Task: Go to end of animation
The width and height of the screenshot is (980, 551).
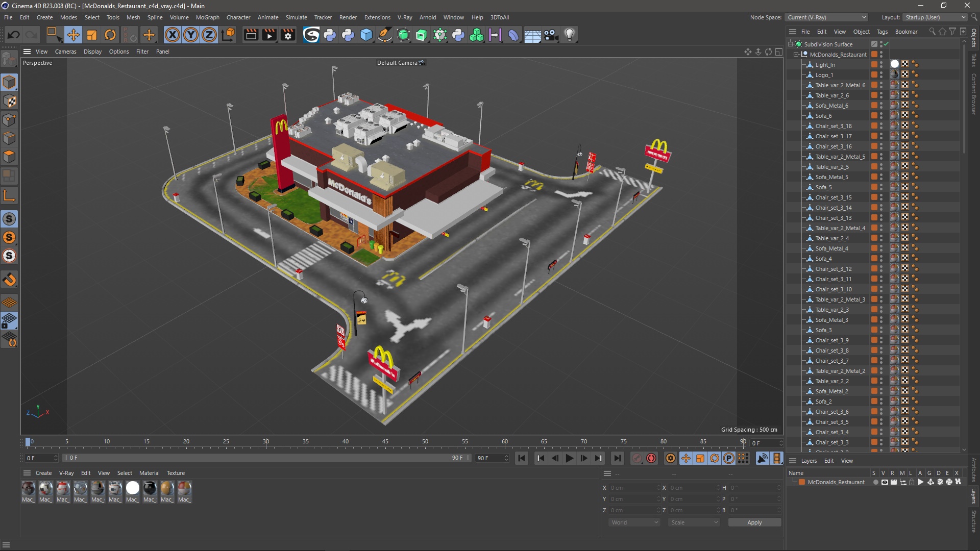Action: pos(617,458)
